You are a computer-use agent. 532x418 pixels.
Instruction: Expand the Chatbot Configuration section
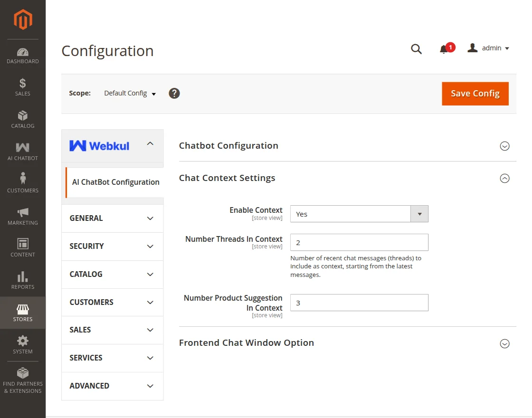point(504,146)
